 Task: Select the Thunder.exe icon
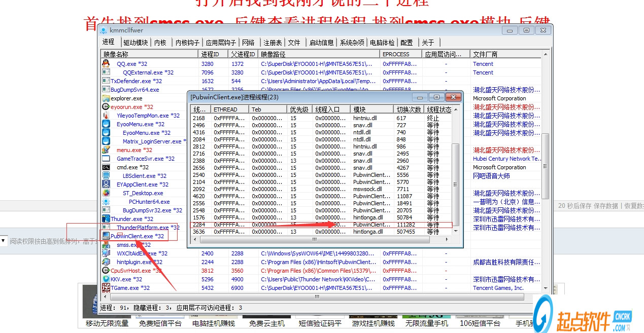pos(106,219)
